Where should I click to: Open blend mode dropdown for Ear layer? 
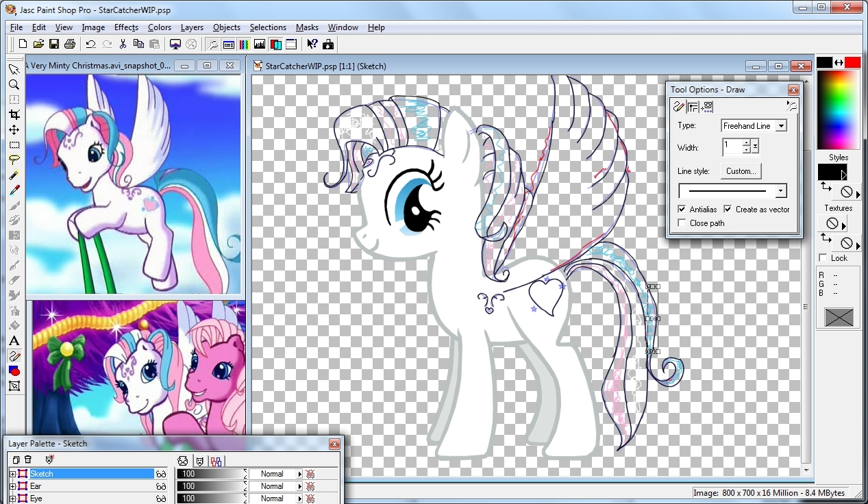(299, 486)
